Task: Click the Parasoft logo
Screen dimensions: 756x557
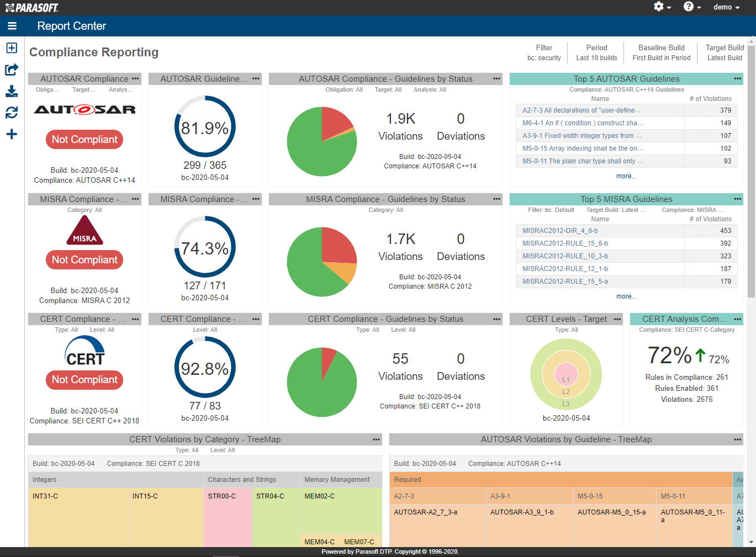Action: (x=30, y=8)
